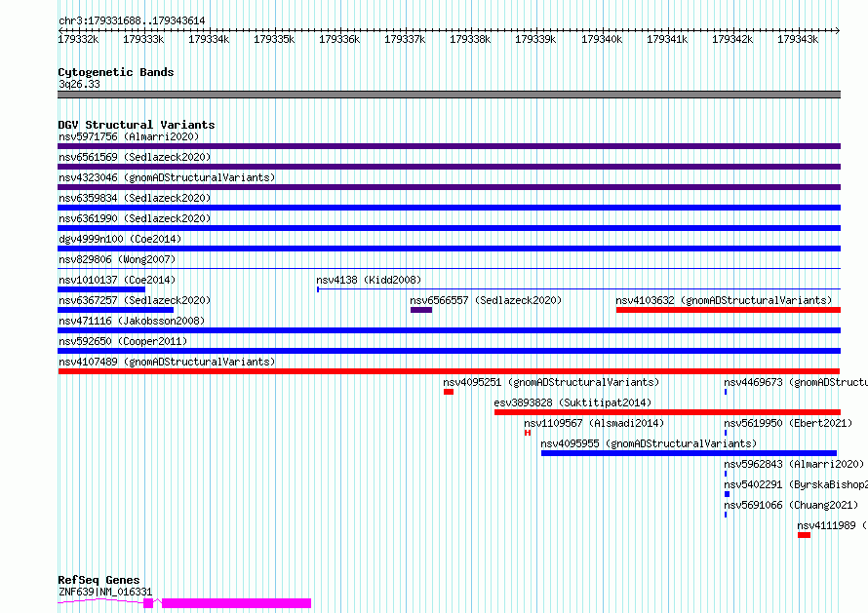Click the 179336k ruler tick label
The image size is (868, 613).
[339, 39]
